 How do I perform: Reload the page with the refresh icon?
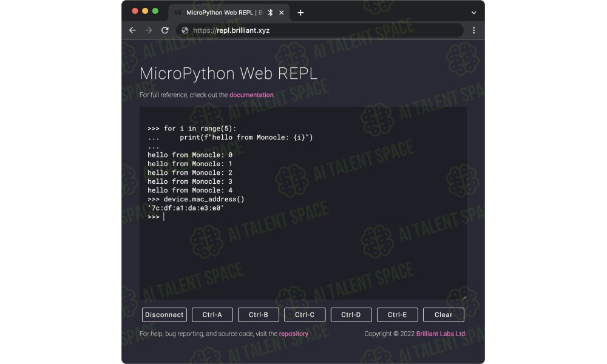[165, 30]
